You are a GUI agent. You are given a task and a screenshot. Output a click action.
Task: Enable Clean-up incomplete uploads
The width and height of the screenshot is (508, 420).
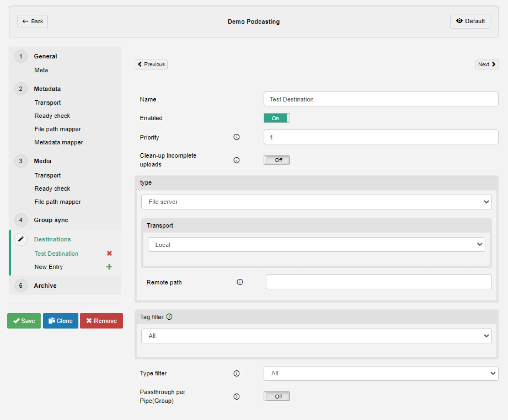tap(277, 160)
